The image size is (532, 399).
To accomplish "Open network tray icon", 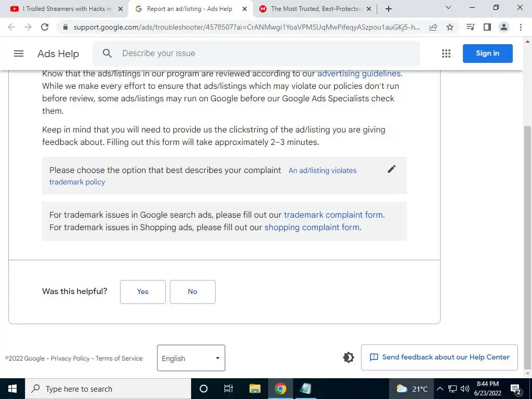I will [x=453, y=389].
